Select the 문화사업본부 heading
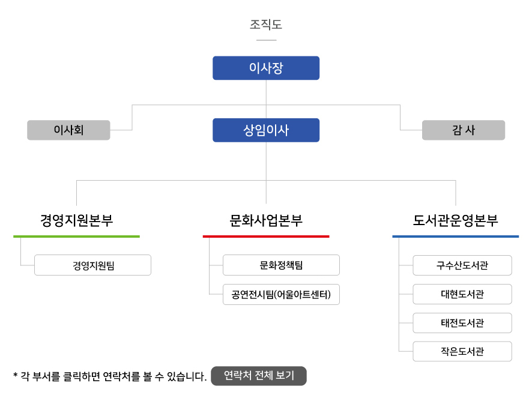532x401 pixels. coord(266,220)
